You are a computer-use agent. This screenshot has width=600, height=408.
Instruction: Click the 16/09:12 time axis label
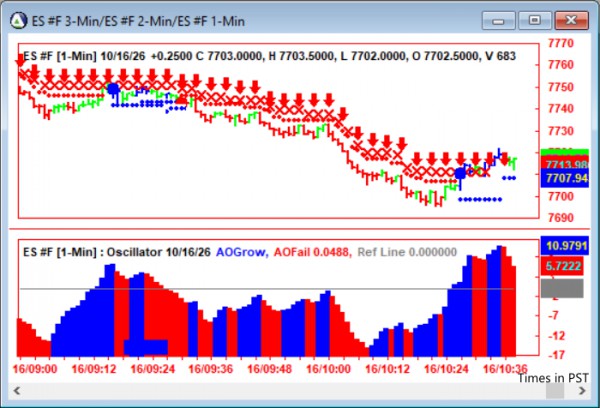tap(94, 369)
